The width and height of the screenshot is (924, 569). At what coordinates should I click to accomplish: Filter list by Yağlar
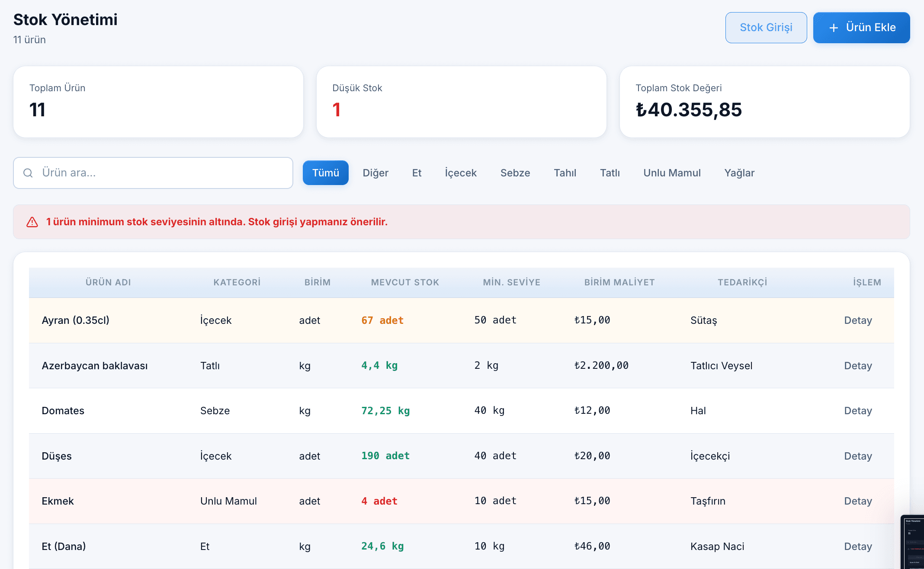[739, 173]
